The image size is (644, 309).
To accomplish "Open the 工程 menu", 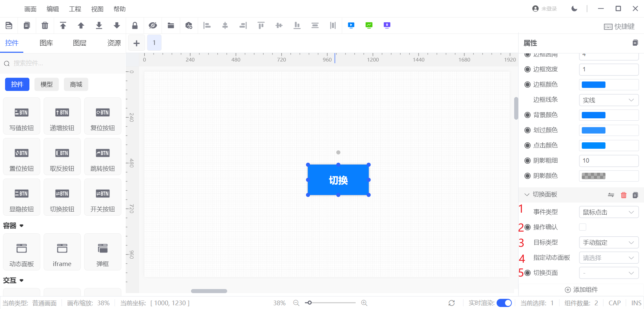I will coord(75,9).
